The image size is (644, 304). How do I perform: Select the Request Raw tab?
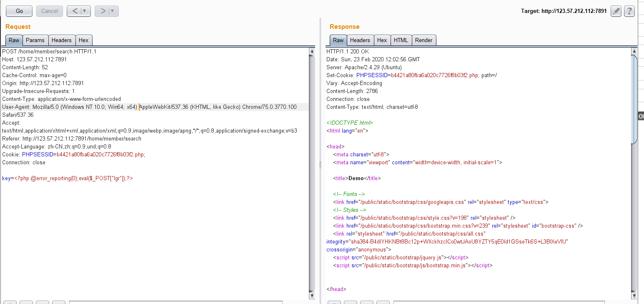[14, 40]
